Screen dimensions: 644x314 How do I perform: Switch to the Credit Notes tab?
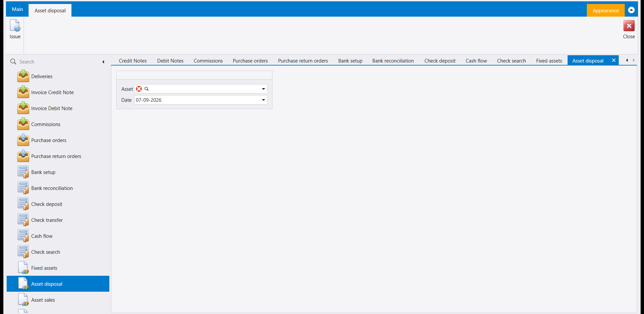[x=133, y=61]
